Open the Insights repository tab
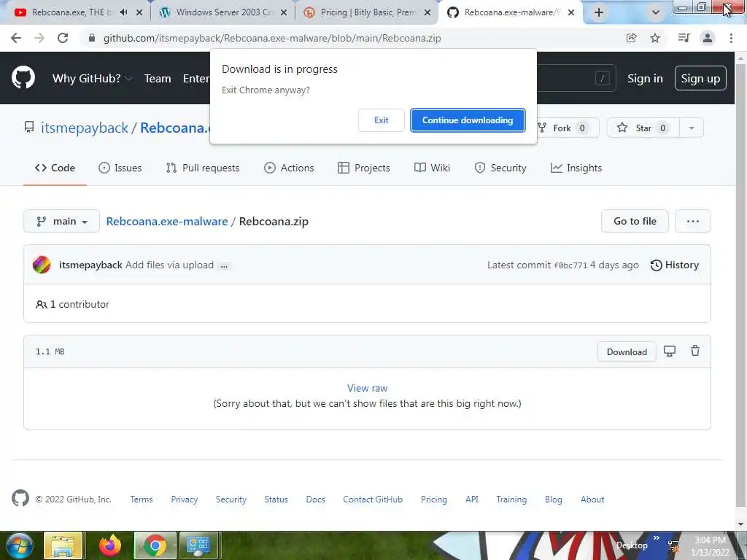This screenshot has height=560, width=747. coord(576,168)
